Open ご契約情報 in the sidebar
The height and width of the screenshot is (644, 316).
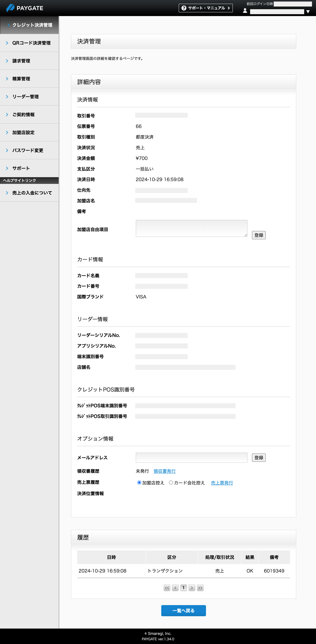(x=29, y=115)
